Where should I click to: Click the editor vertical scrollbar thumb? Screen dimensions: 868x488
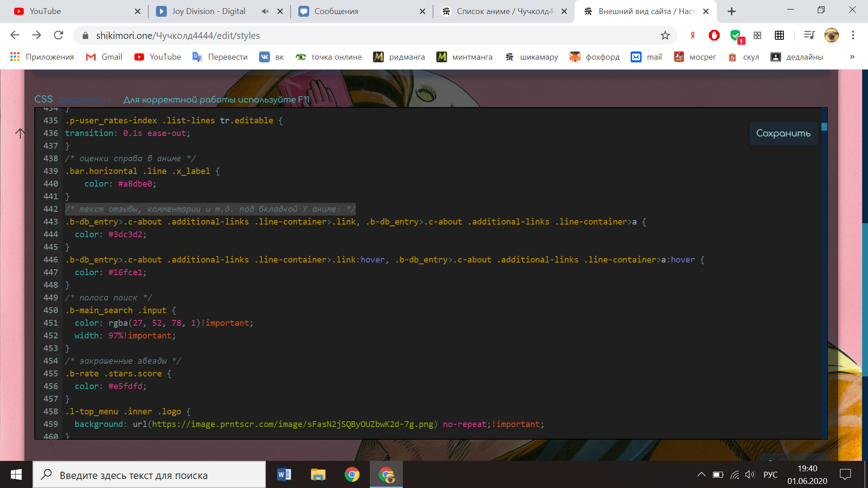point(824,127)
